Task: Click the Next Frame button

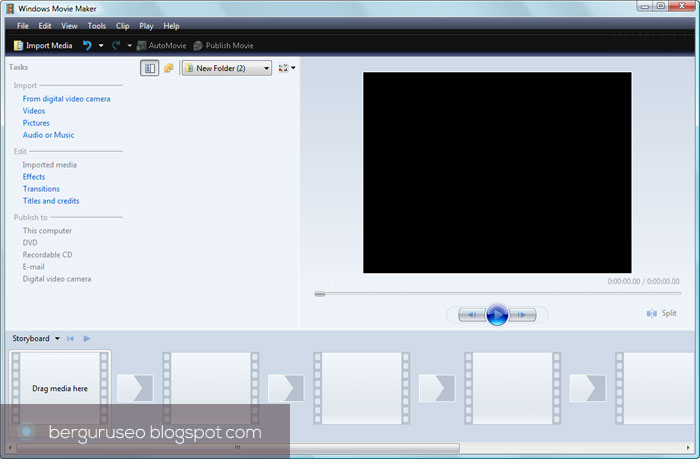Action: tap(522, 315)
